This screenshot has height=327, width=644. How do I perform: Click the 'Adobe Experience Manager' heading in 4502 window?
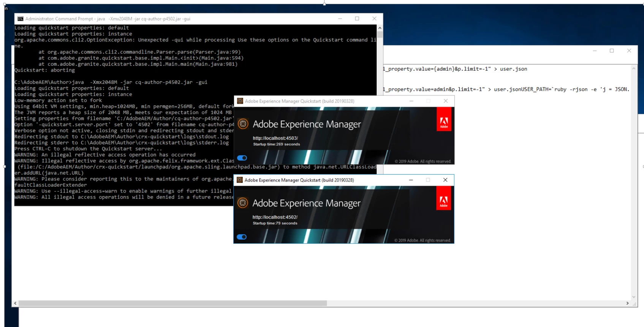coord(307,203)
